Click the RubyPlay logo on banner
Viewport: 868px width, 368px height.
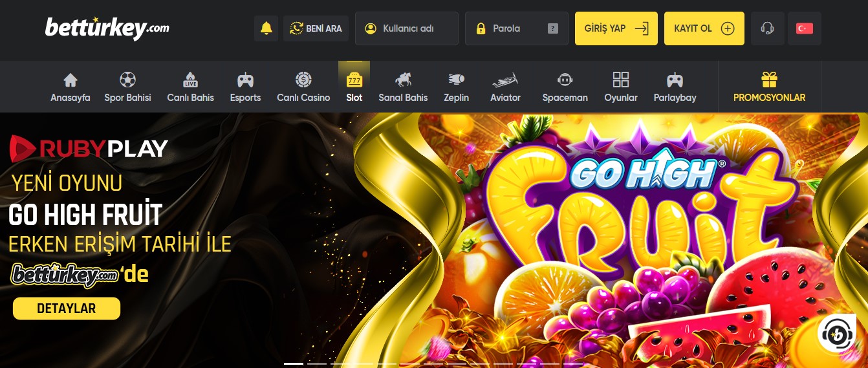[x=89, y=149]
